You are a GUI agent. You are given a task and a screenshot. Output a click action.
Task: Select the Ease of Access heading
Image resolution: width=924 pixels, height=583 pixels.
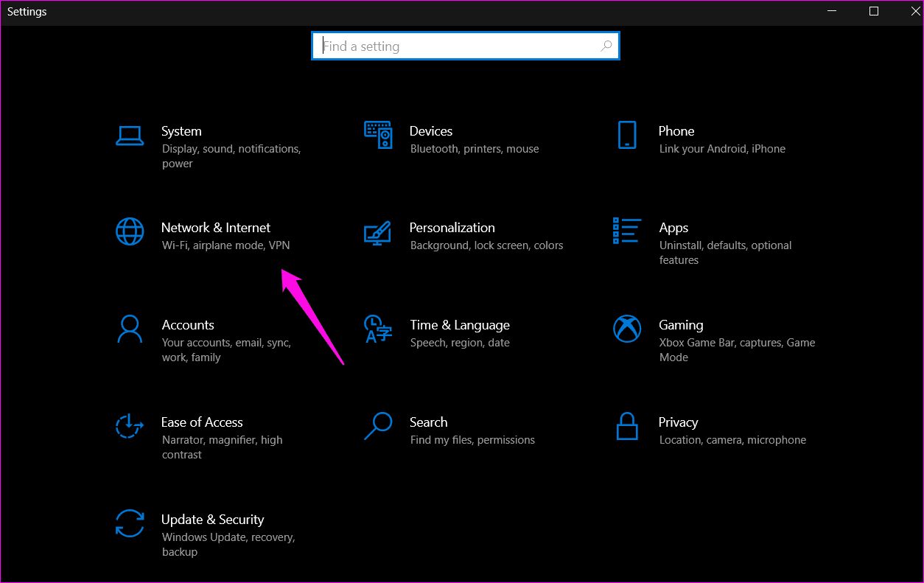coord(202,422)
